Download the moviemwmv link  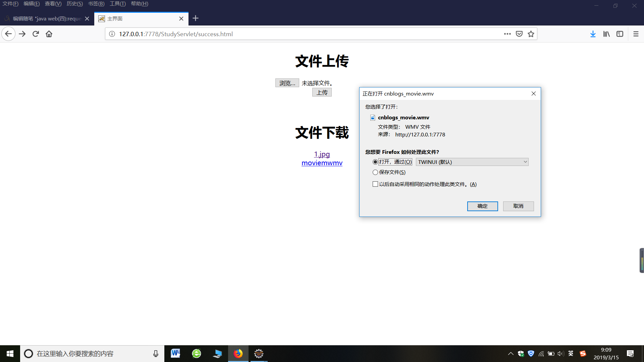(322, 163)
